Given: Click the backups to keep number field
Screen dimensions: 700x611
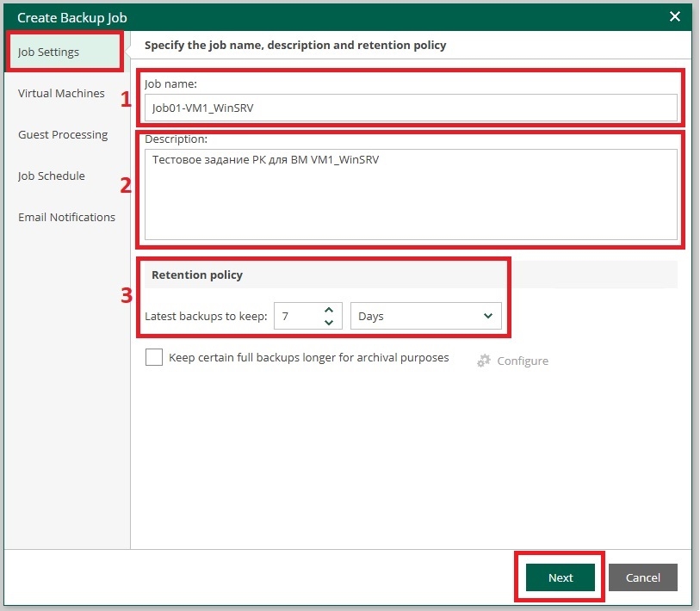Looking at the screenshot, I should click(298, 316).
